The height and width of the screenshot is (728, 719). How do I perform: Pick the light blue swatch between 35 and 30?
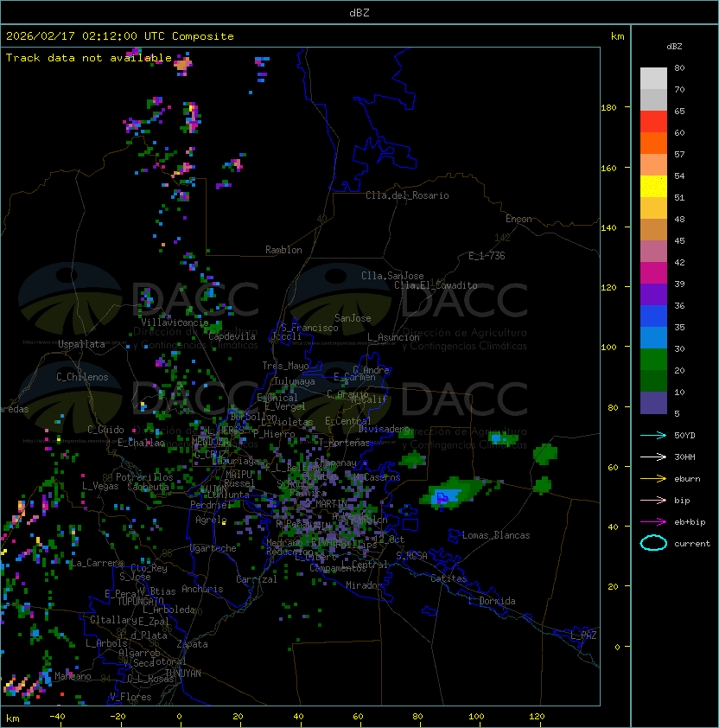point(653,337)
